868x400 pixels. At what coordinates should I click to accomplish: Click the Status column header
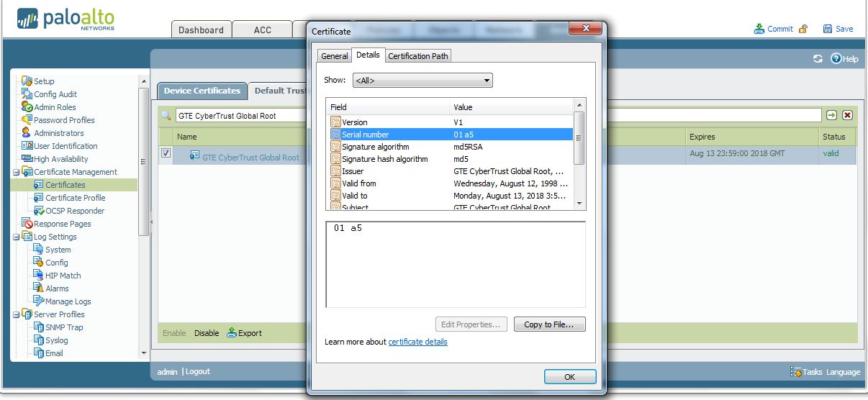tap(836, 137)
